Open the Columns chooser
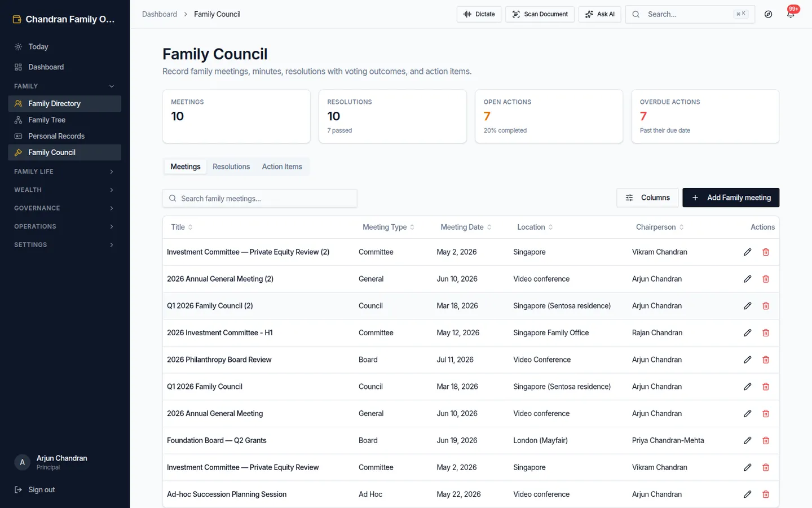 click(647, 198)
